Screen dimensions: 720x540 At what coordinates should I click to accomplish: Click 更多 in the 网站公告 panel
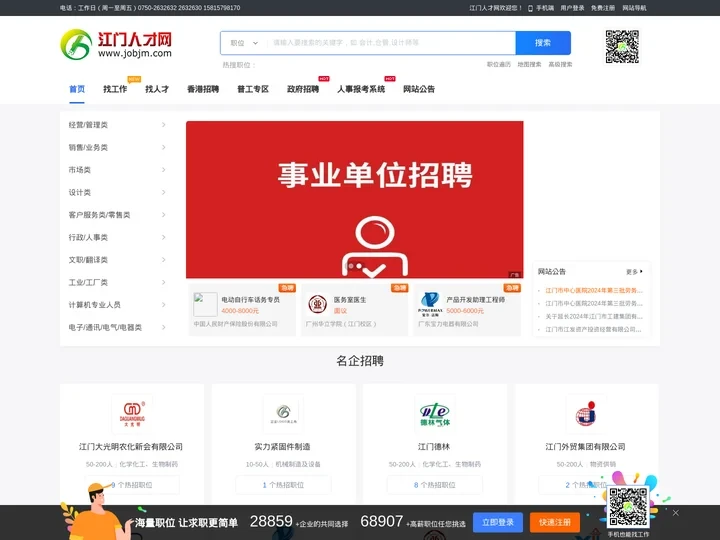(x=634, y=272)
